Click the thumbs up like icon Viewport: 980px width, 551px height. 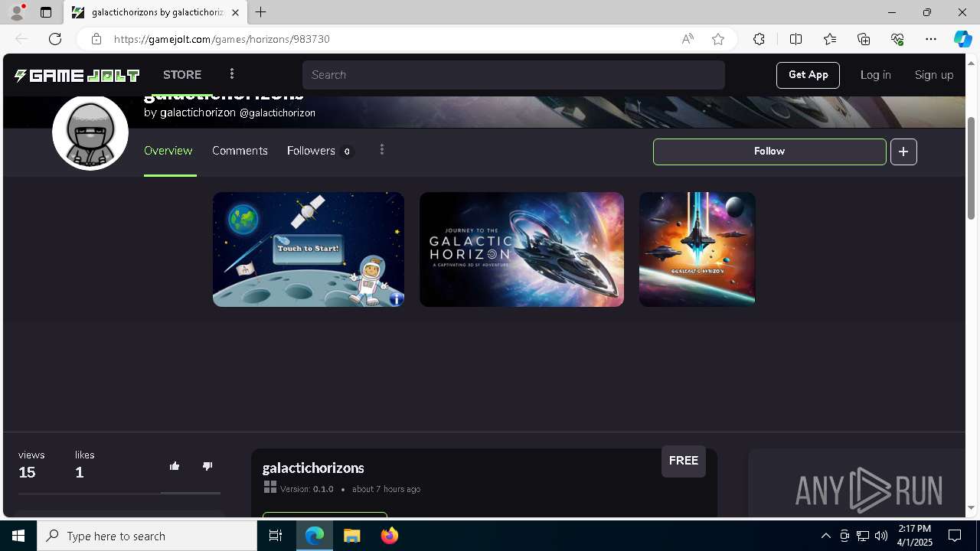coord(175,466)
